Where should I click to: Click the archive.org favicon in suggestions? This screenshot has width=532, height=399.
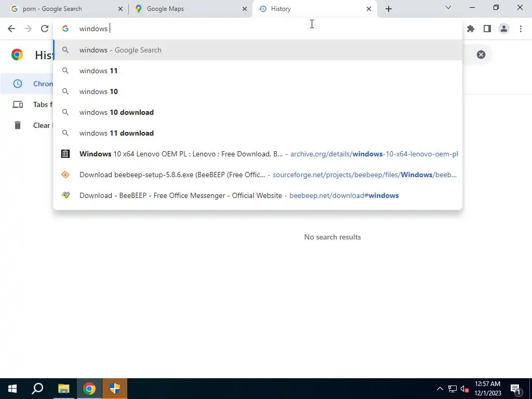(x=65, y=154)
